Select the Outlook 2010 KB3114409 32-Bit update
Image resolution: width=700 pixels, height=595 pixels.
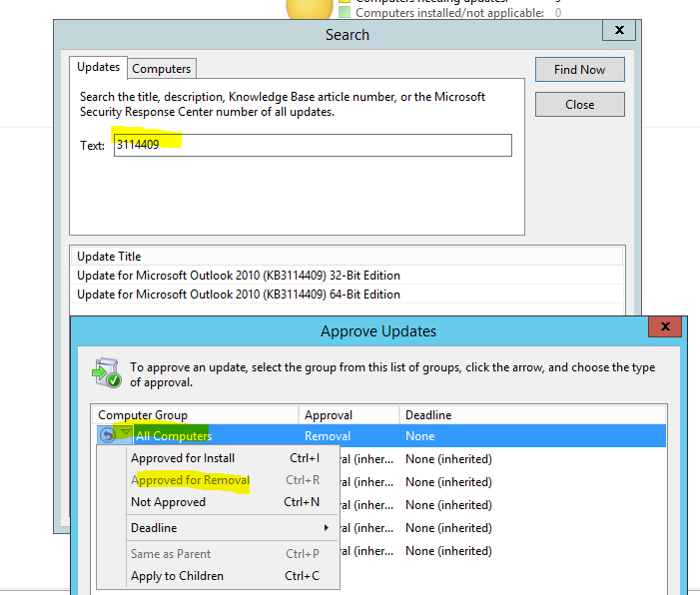tap(347, 276)
